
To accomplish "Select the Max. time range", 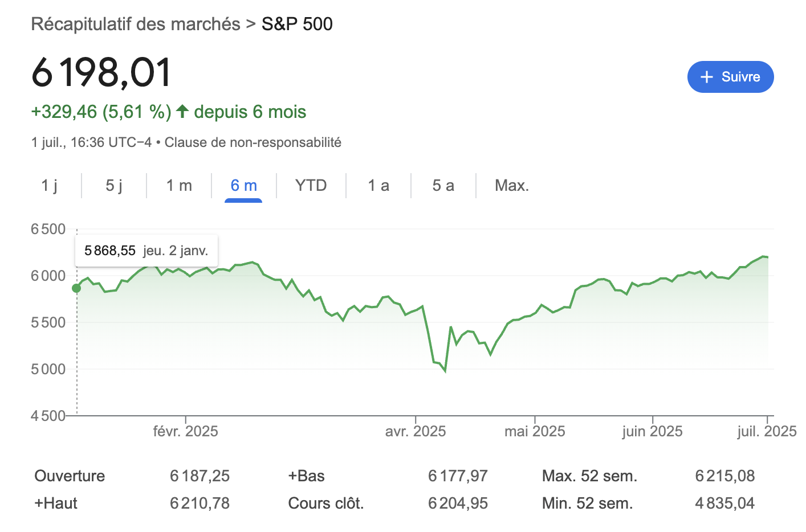I will (512, 186).
